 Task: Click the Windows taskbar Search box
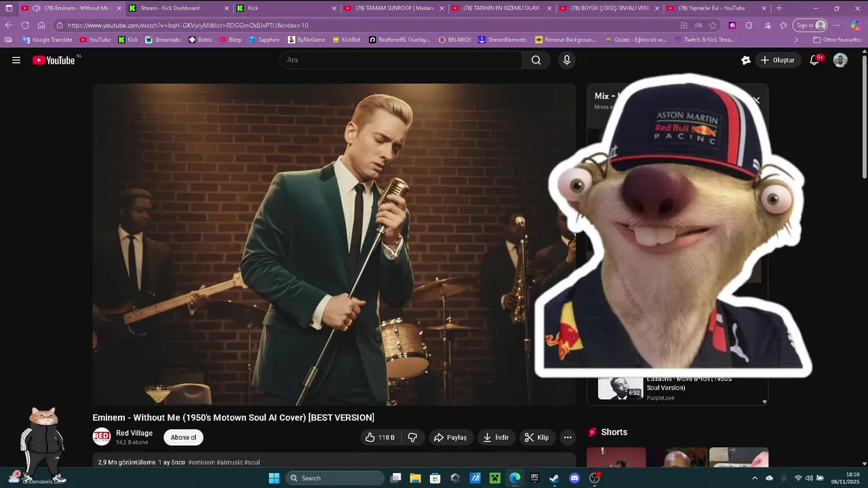(335, 478)
